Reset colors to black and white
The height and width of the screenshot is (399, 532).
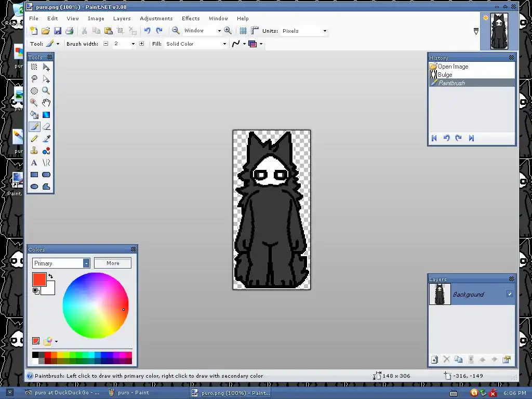(35, 291)
